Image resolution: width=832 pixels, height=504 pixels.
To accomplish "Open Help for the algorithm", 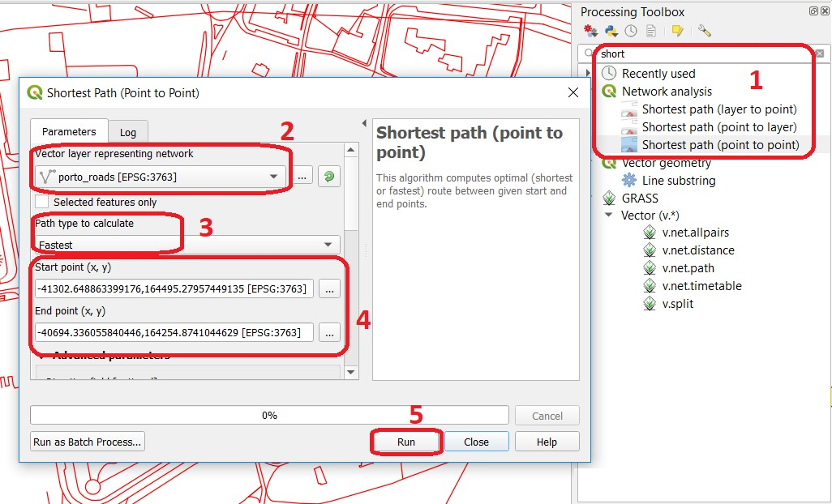I will point(547,442).
